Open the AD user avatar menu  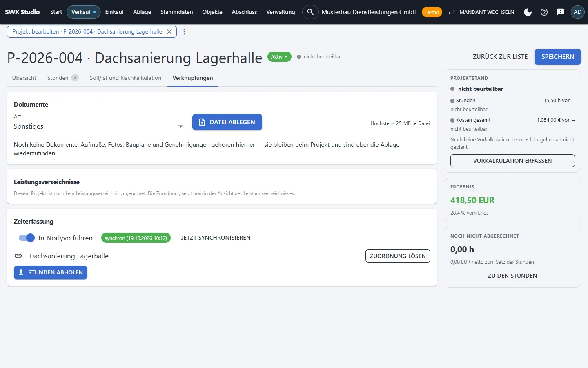(x=577, y=12)
